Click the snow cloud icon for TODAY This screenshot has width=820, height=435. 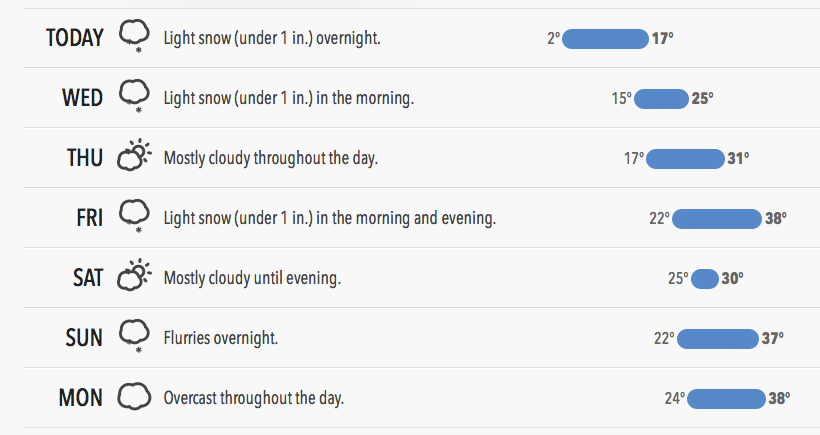click(134, 36)
